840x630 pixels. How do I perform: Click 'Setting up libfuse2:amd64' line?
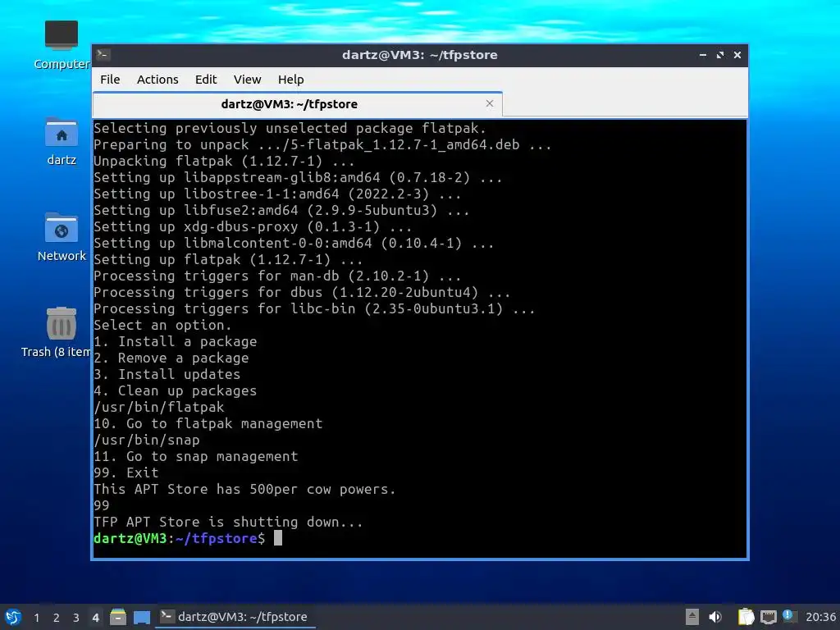tap(281, 210)
